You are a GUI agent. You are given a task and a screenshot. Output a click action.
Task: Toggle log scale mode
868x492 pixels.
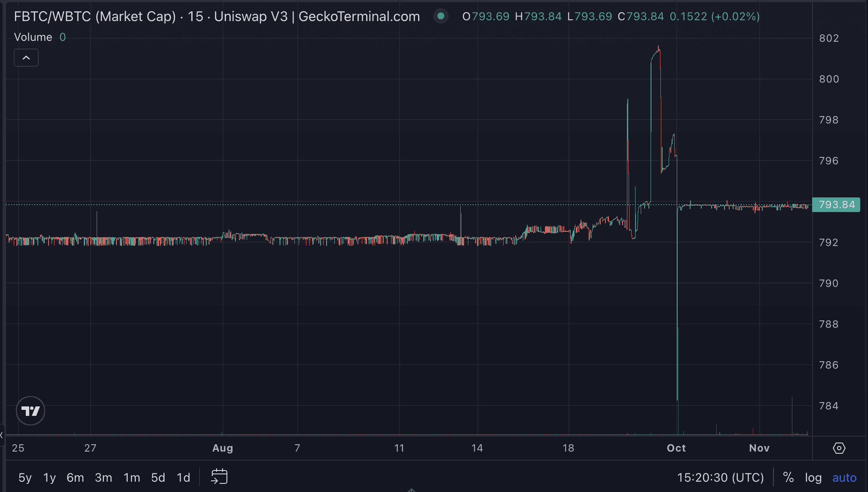click(813, 477)
